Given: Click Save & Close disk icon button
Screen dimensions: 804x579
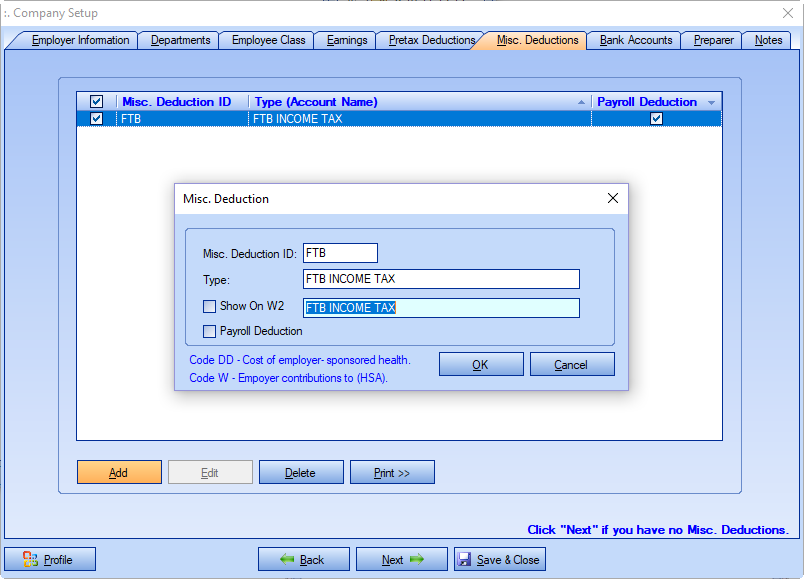Looking at the screenshot, I should coord(499,559).
